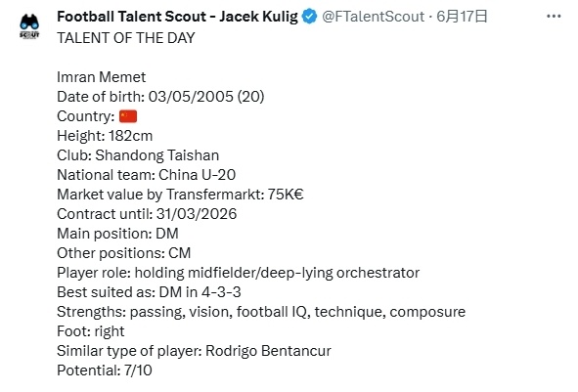Screen dimensions: 578x392
Task: Open the tweet via 6月17日 timestamp
Action: 462,17
